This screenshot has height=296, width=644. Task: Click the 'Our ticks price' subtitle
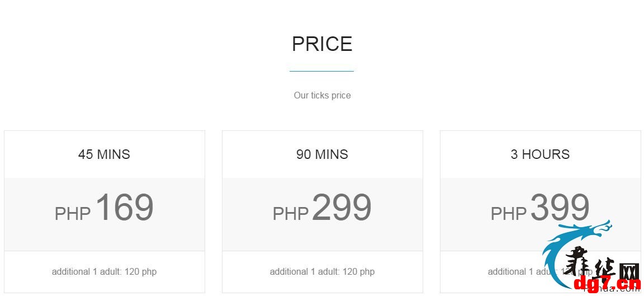[x=322, y=95]
